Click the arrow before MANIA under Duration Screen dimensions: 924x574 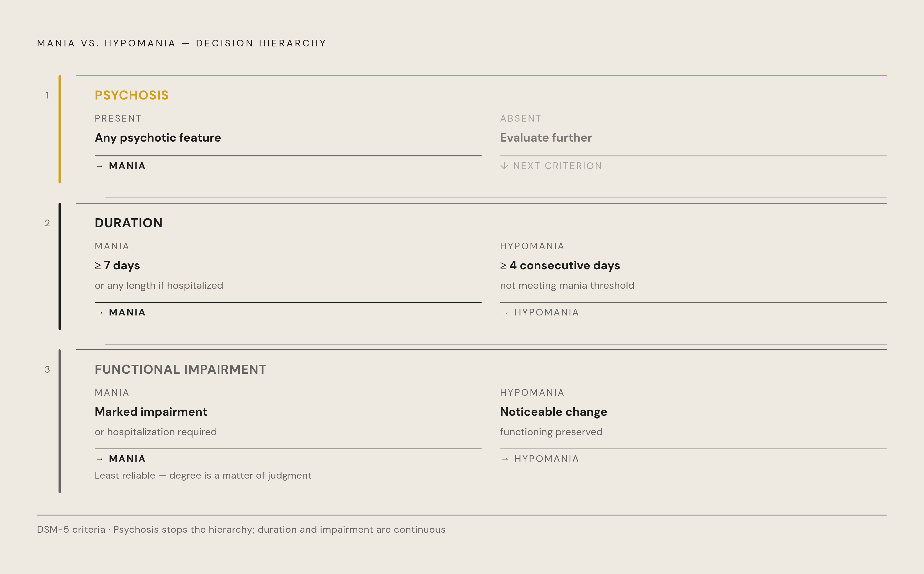tap(100, 313)
